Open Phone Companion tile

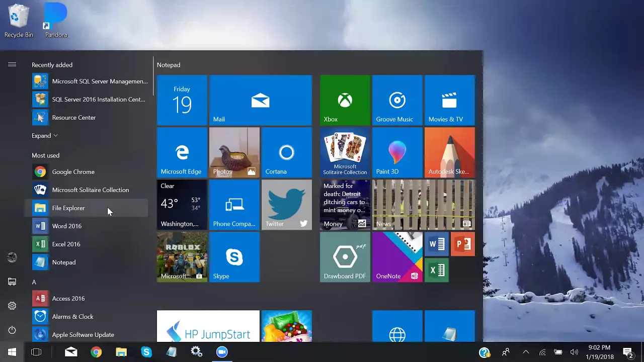click(234, 205)
